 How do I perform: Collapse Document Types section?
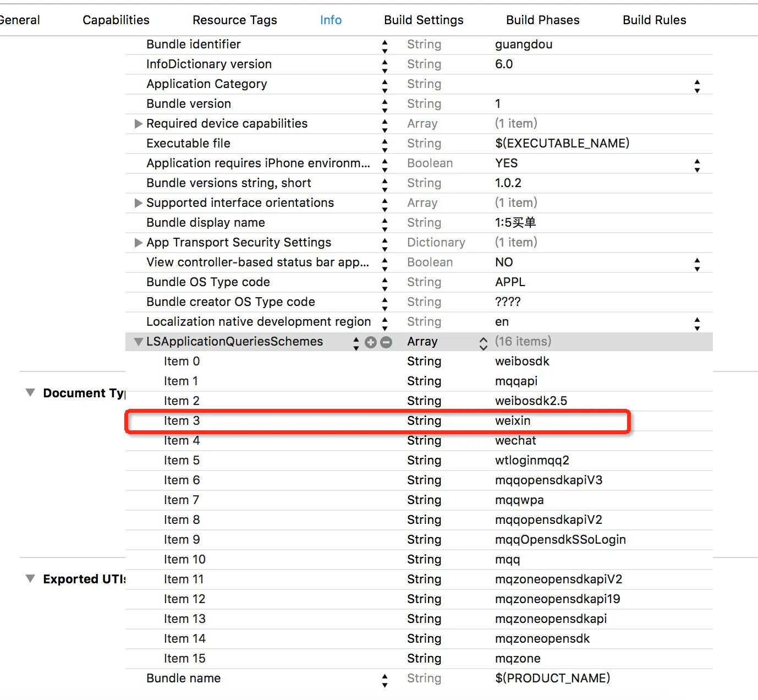[x=30, y=392]
